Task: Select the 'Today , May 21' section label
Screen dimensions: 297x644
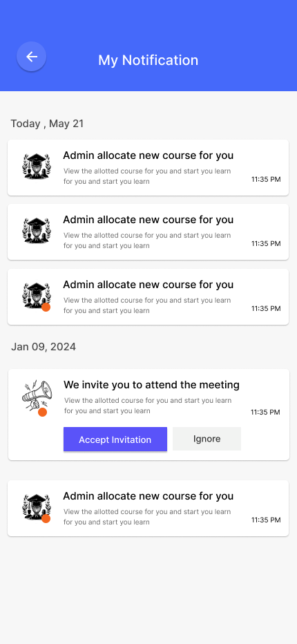Action: click(47, 124)
